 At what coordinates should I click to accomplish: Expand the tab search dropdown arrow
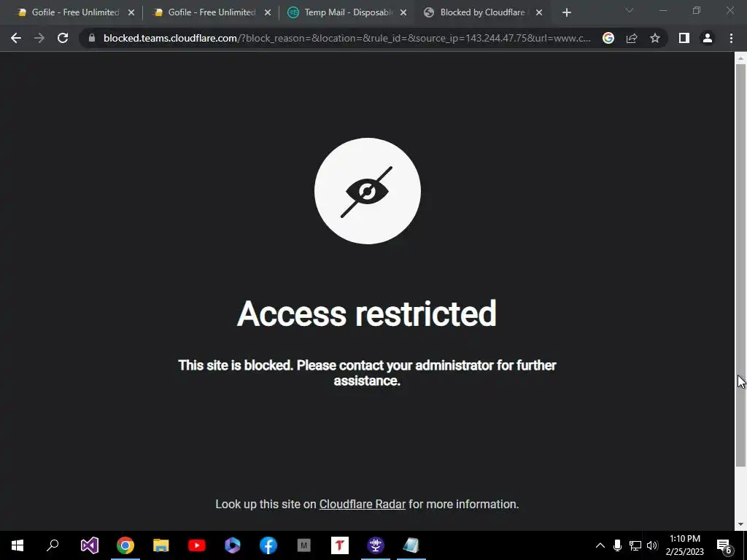click(x=630, y=10)
